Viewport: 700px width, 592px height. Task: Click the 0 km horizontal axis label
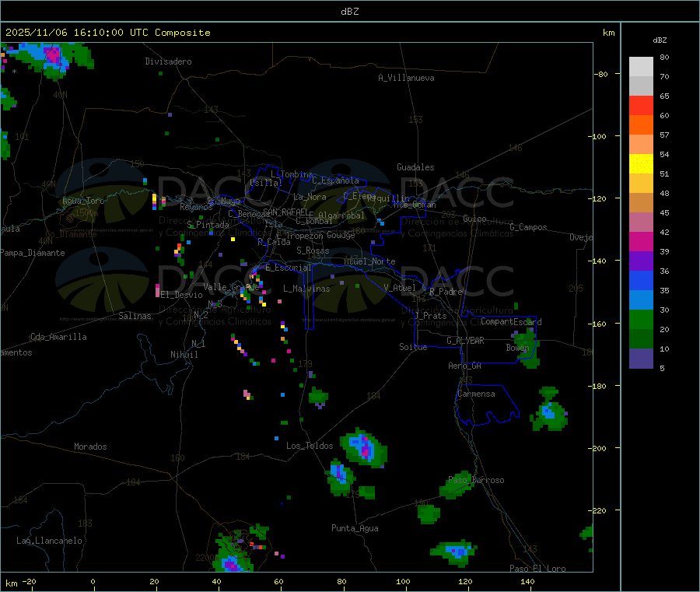click(x=93, y=582)
